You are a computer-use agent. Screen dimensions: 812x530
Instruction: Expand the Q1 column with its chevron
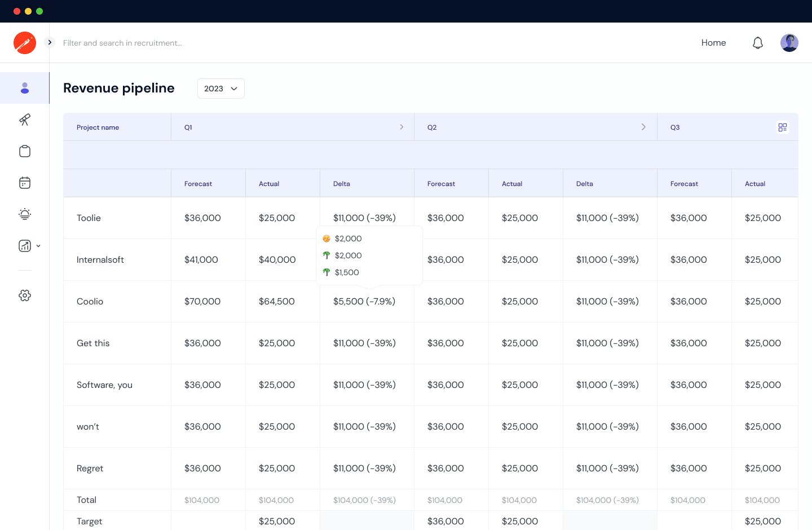pyautogui.click(x=401, y=127)
